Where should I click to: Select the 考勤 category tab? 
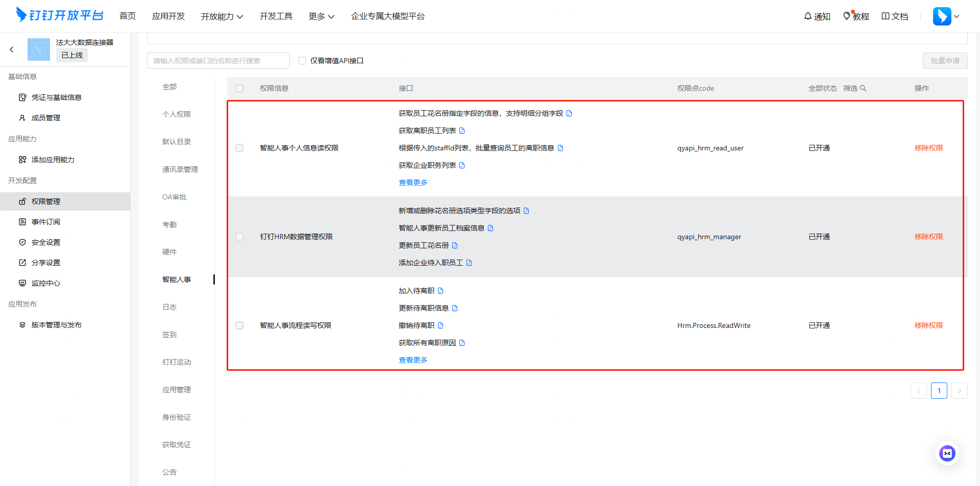click(169, 224)
